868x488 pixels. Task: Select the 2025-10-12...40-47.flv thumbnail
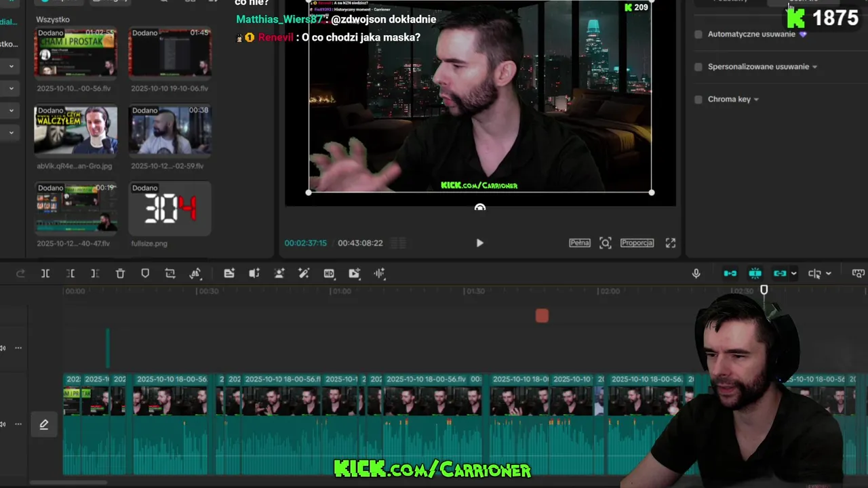pos(75,207)
